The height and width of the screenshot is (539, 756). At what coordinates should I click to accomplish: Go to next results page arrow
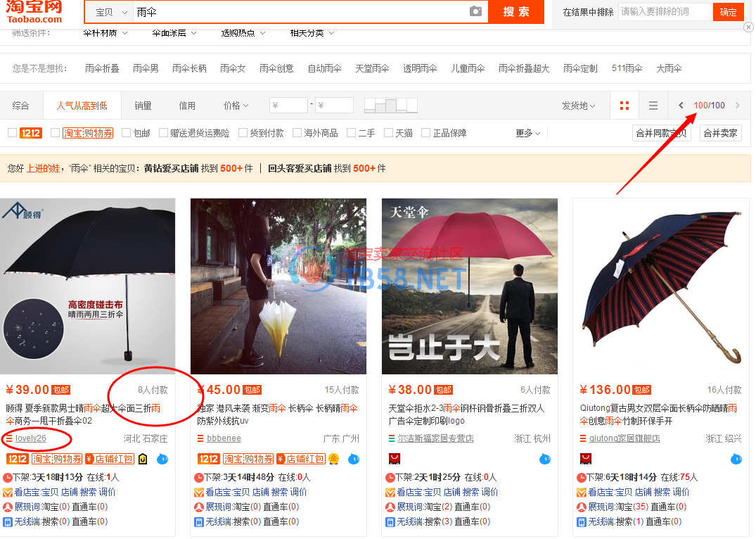click(737, 106)
